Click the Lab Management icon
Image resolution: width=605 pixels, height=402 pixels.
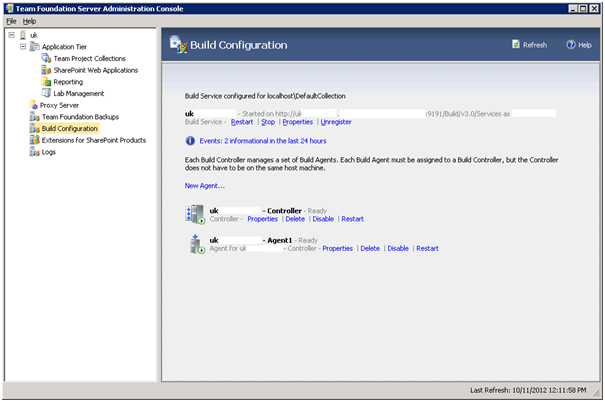point(46,93)
